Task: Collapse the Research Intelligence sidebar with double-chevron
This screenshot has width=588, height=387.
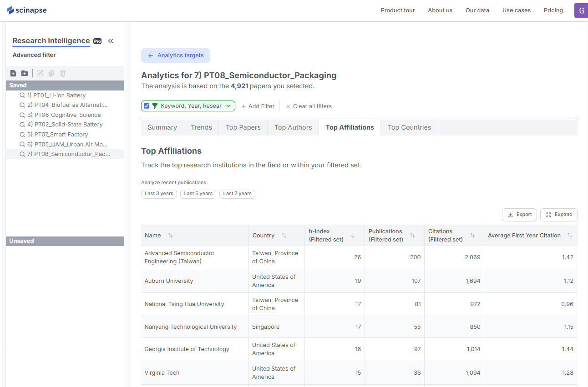Action: [x=110, y=40]
